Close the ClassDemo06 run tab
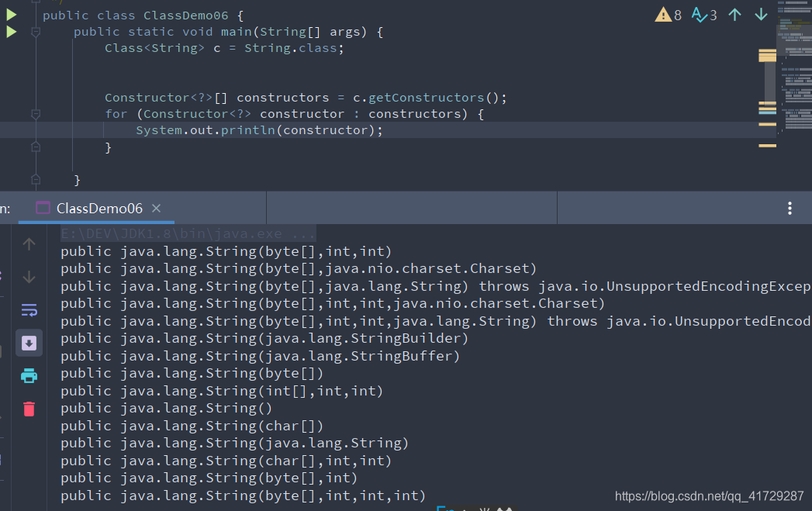 (x=156, y=208)
